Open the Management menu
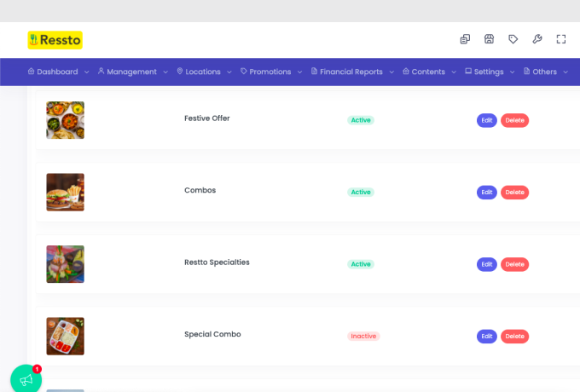Screen dimensions: 580x392 (x=133, y=72)
